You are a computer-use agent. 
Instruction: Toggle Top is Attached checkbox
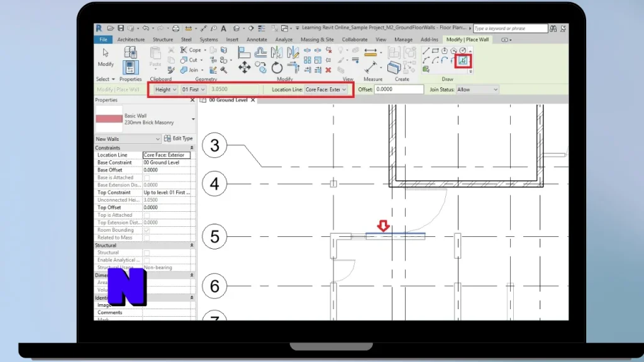point(147,215)
